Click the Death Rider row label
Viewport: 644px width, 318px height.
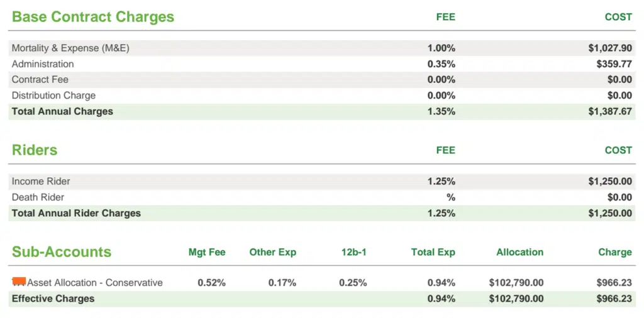pyautogui.click(x=38, y=197)
